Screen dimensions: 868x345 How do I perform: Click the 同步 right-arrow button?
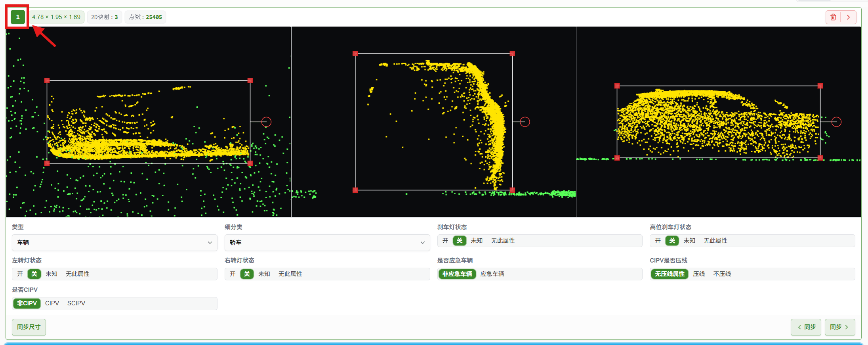coord(840,327)
